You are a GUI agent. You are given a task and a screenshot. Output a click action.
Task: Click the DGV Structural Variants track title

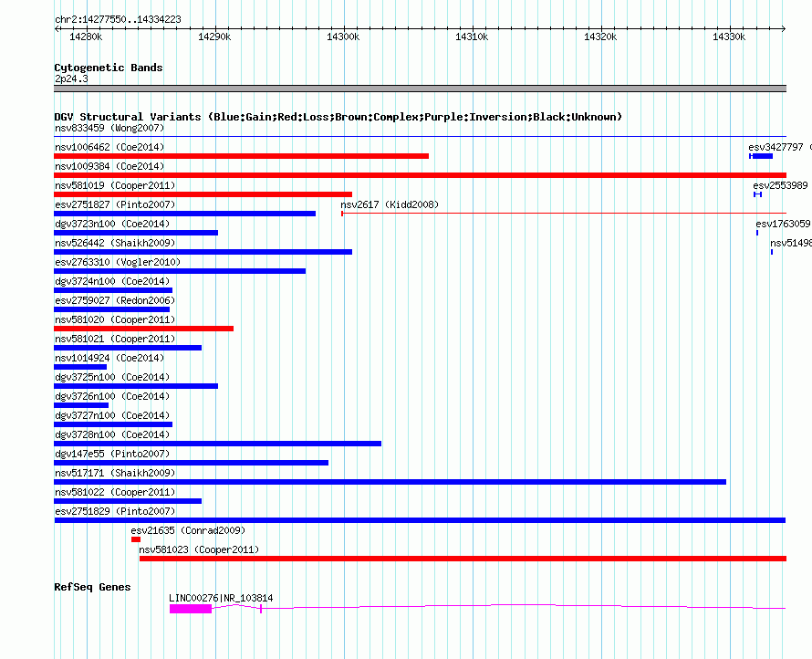(338, 117)
